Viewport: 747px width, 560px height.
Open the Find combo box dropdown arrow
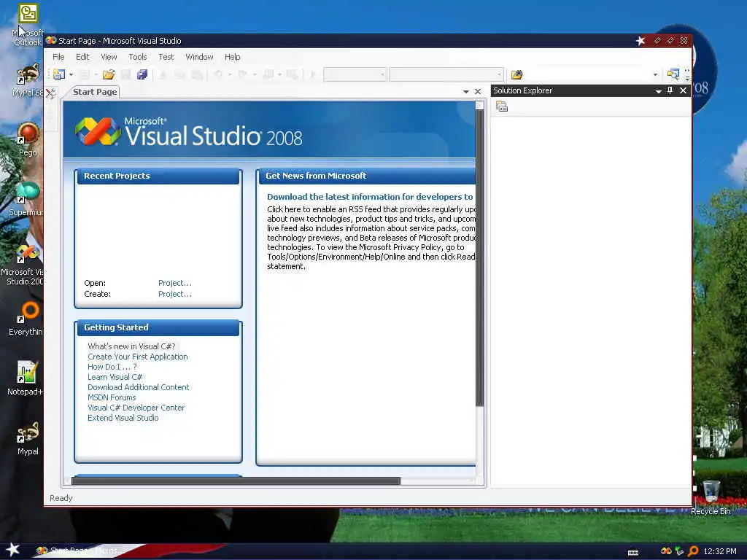[x=656, y=74]
